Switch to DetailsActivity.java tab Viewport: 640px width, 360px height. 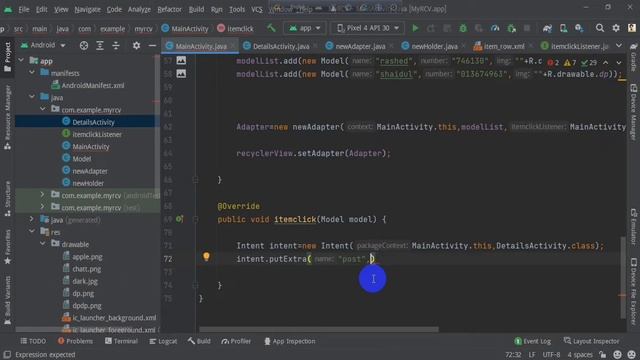coord(281,46)
